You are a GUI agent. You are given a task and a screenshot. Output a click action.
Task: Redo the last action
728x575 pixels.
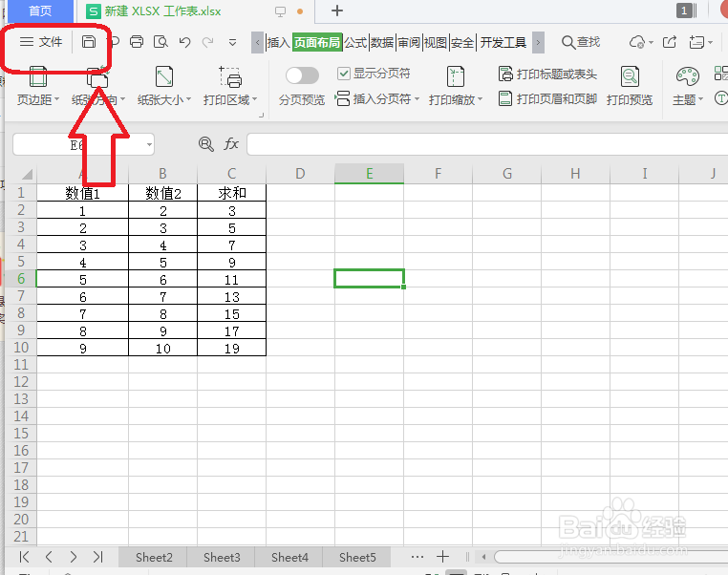[x=207, y=42]
